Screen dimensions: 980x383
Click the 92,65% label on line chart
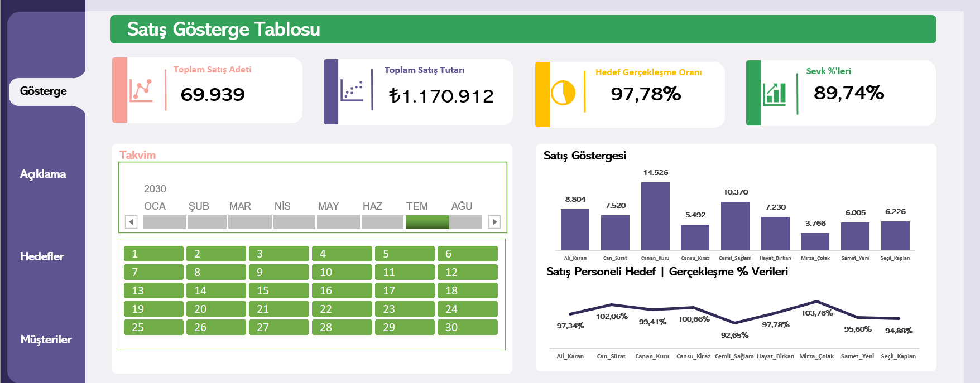[x=734, y=336]
